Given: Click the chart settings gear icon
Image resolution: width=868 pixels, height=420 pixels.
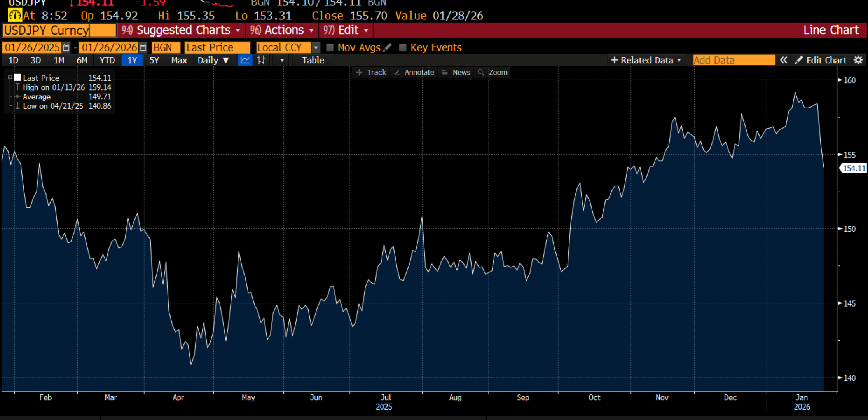Looking at the screenshot, I should point(859,60).
